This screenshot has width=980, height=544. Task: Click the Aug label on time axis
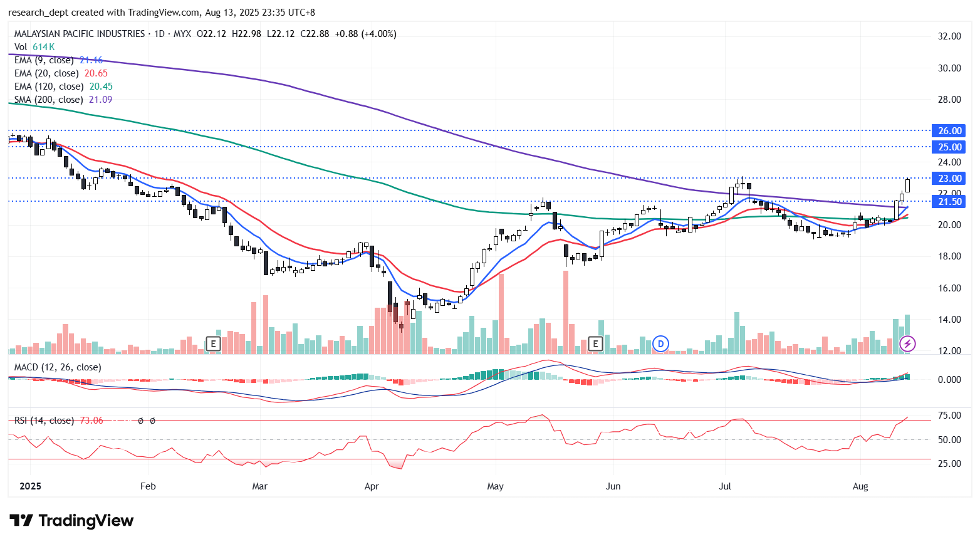click(860, 486)
